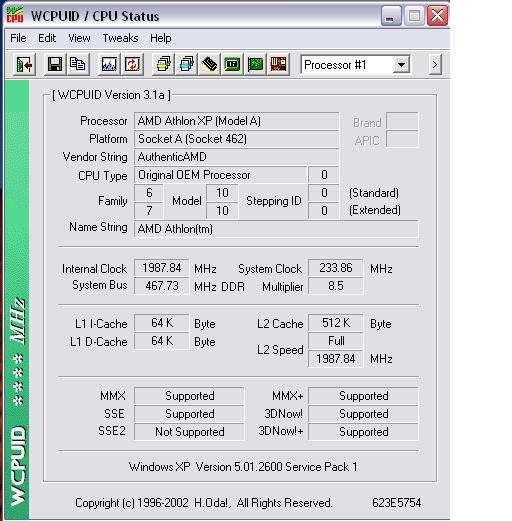The image size is (512, 521).
Task: Open the File menu
Action: 18,38
